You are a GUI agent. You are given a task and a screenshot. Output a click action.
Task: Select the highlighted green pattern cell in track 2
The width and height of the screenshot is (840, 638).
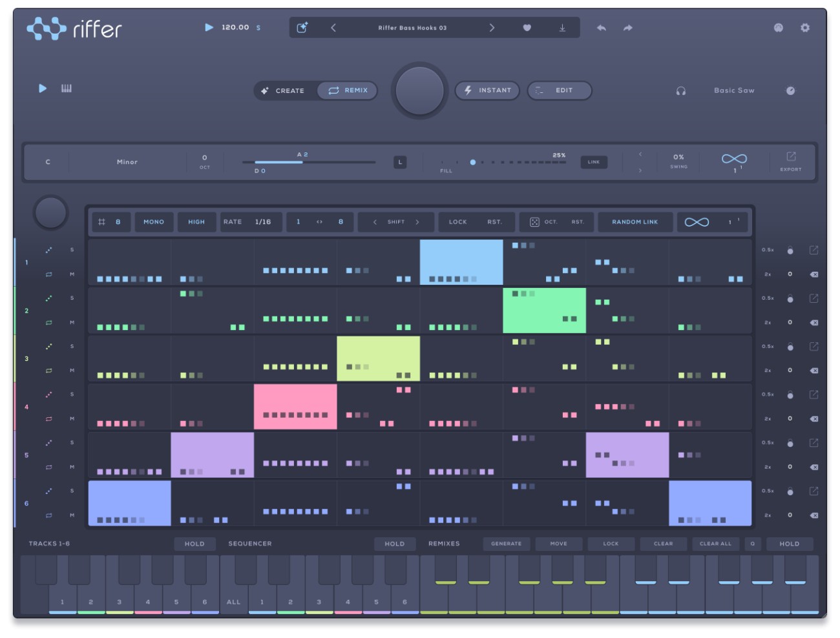pos(545,311)
